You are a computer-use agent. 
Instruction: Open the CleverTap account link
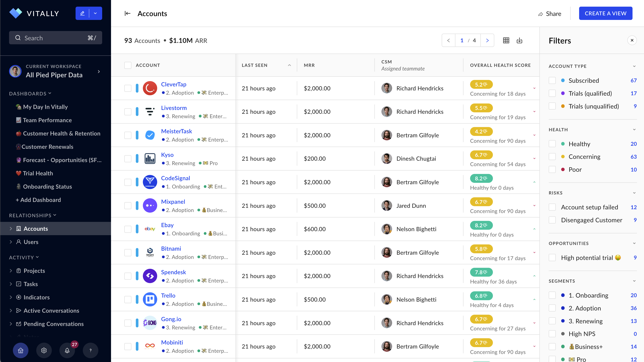click(173, 84)
